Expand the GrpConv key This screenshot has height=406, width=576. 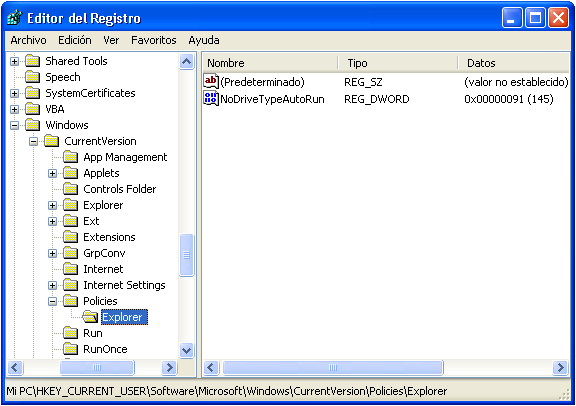tap(53, 254)
